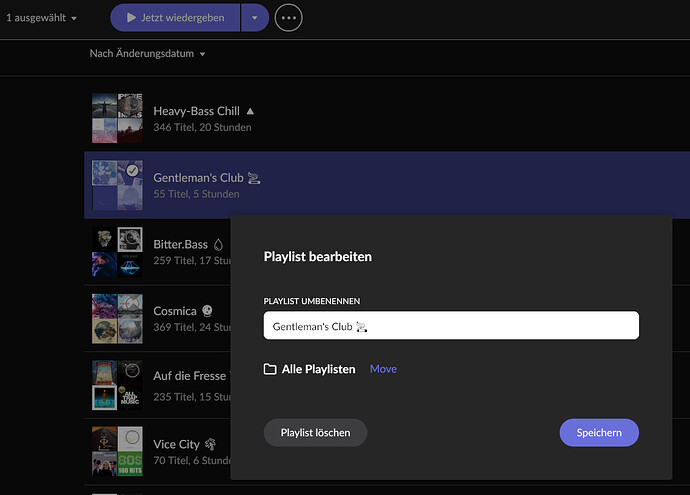This screenshot has height=495, width=690.
Task: Open the Heavy-Bass Chill playlist cover
Action: click(117, 119)
